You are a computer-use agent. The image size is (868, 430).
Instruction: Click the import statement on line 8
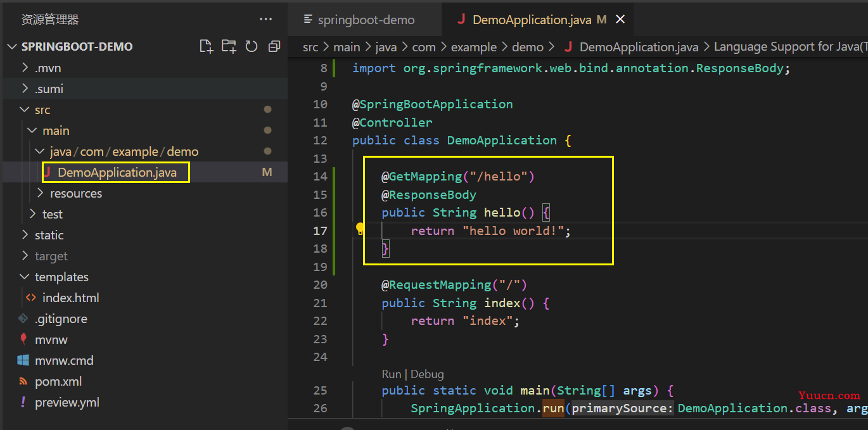pyautogui.click(x=571, y=68)
